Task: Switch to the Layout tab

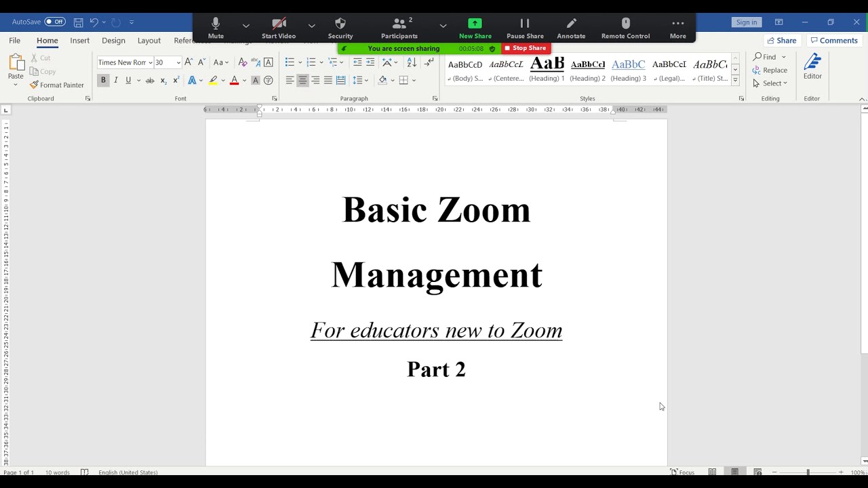Action: coord(149,41)
